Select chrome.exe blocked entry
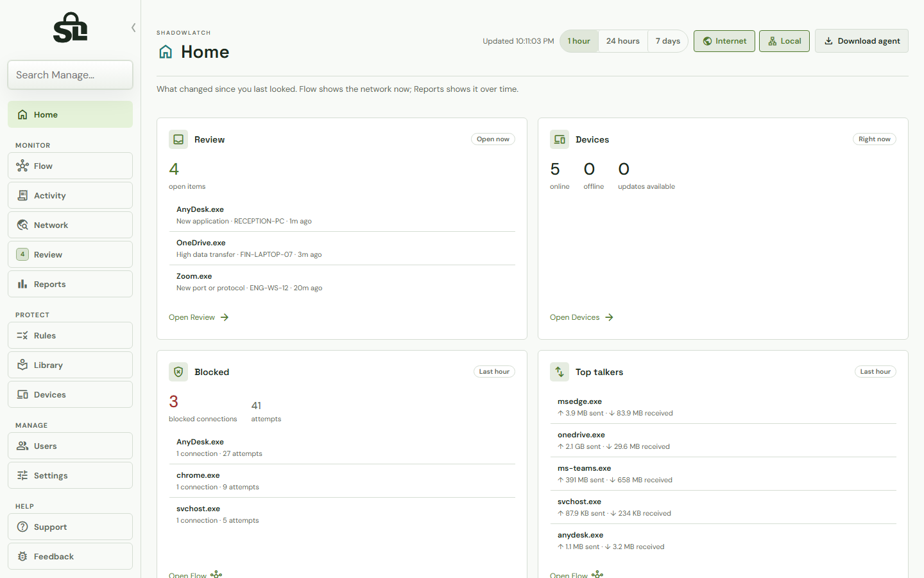This screenshot has height=578, width=924. pyautogui.click(x=342, y=481)
